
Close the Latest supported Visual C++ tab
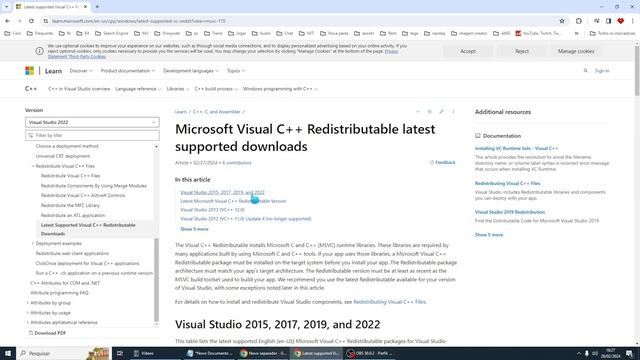(x=85, y=7)
